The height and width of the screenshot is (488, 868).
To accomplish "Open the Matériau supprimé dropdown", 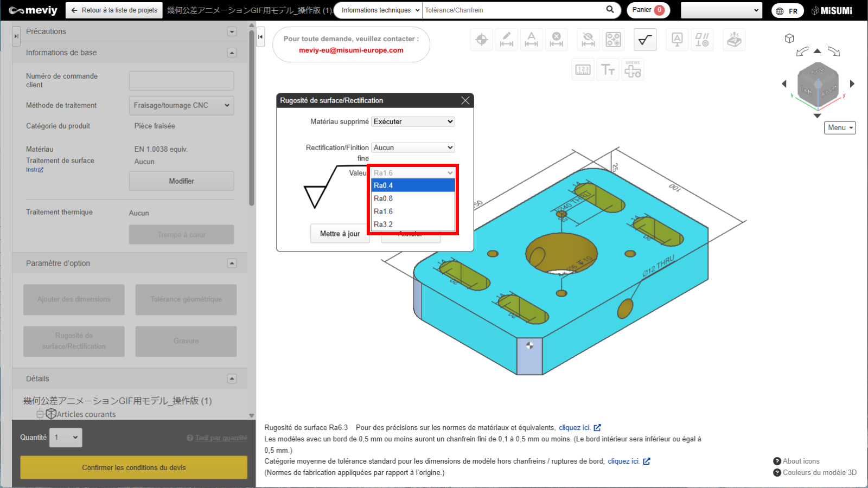I will click(x=413, y=121).
